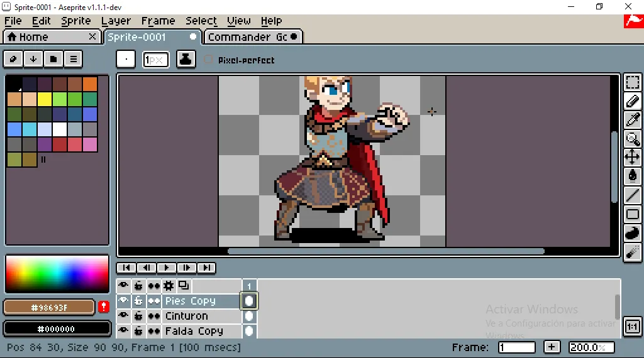The width and height of the screenshot is (644, 358).
Task: Open the Select menu
Action: (201, 21)
